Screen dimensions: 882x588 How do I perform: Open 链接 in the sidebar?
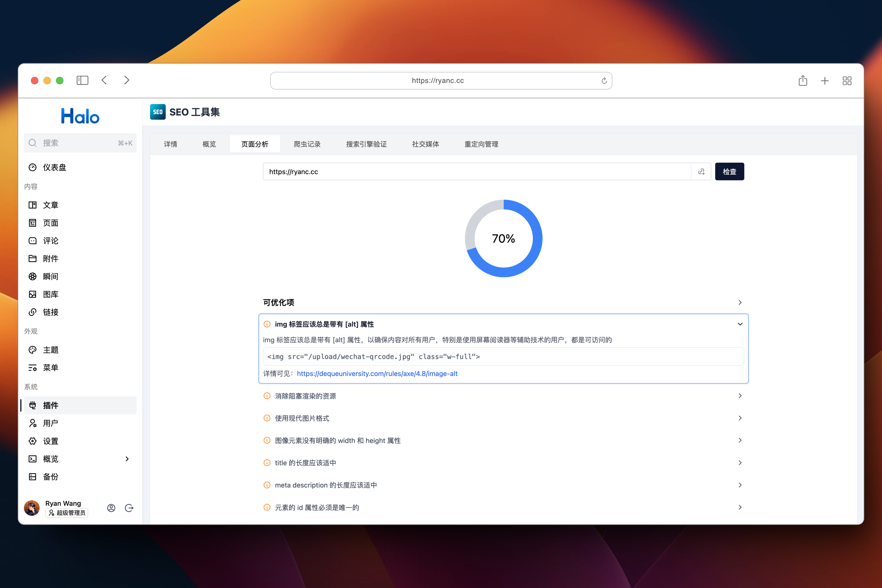click(80, 312)
